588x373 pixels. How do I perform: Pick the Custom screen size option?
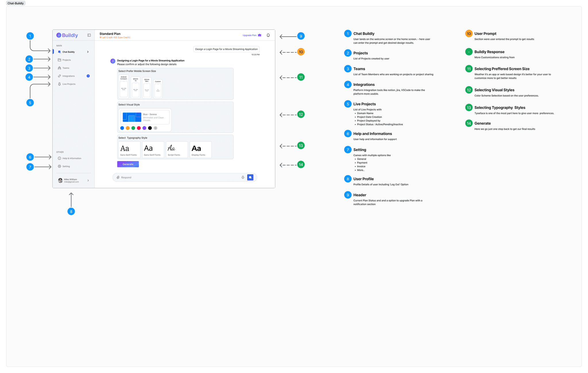point(158,89)
